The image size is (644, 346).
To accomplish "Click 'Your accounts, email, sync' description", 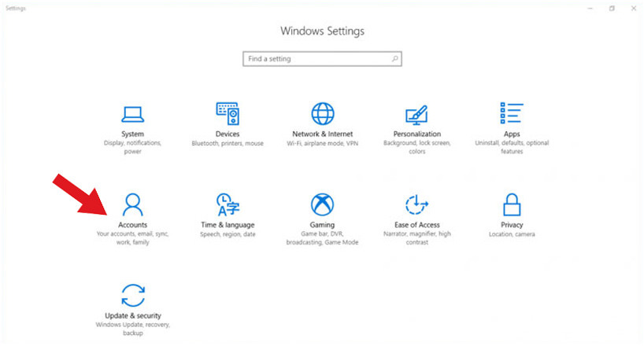I will (133, 238).
